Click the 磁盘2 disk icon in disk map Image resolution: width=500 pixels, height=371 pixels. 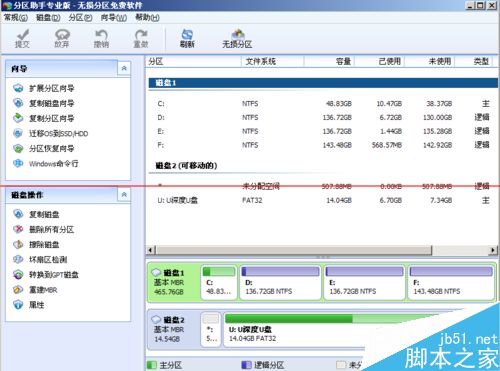point(156,320)
